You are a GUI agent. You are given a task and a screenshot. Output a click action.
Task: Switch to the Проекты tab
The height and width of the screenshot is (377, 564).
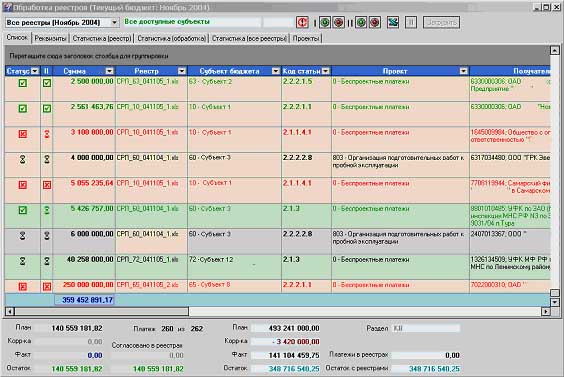click(306, 38)
